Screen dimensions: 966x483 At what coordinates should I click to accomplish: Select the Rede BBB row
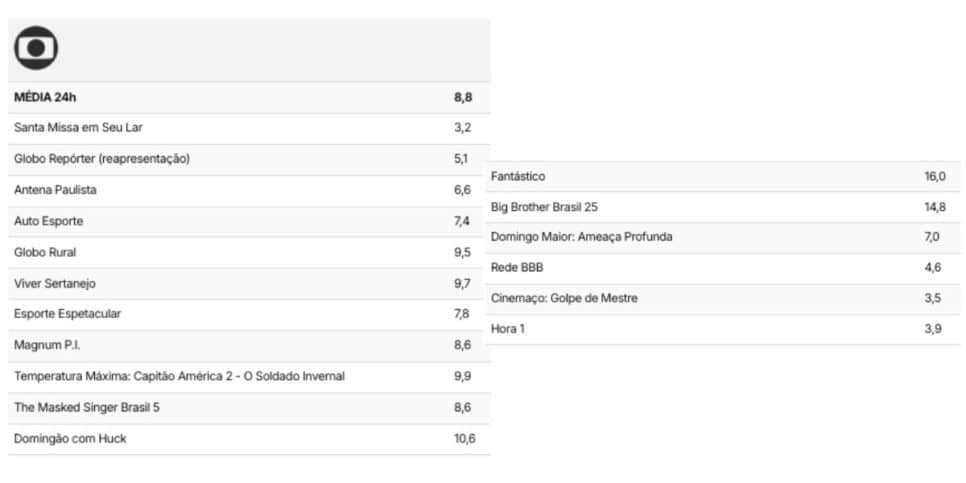click(x=723, y=268)
